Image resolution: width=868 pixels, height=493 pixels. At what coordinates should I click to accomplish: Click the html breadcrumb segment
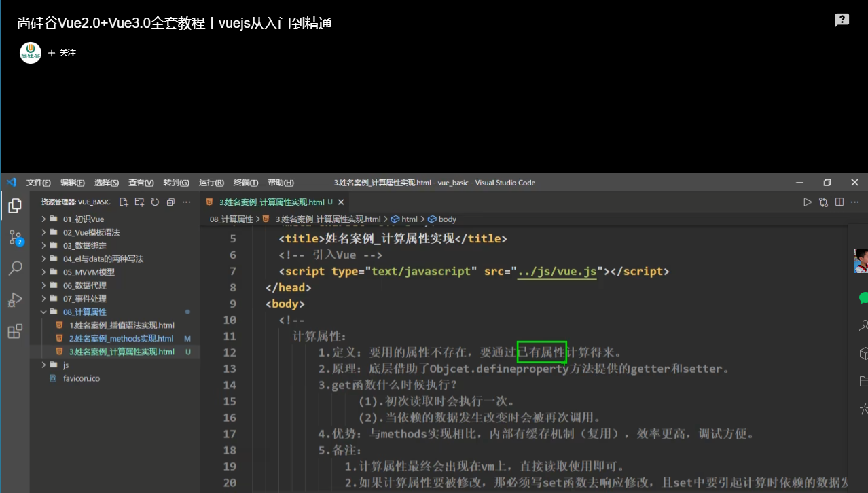pyautogui.click(x=409, y=219)
